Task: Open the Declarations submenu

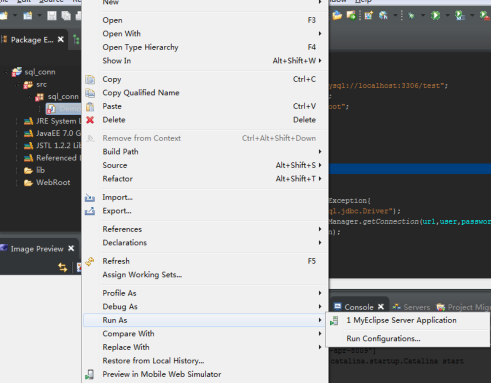Action: pos(205,243)
